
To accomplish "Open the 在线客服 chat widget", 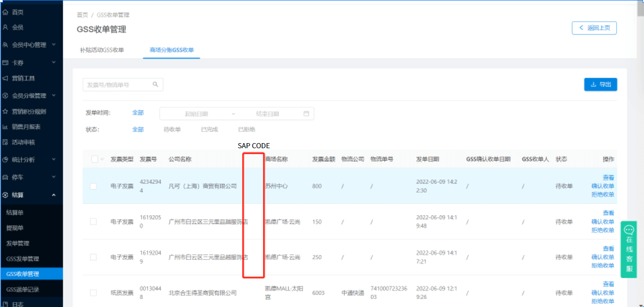I will pyautogui.click(x=629, y=248).
